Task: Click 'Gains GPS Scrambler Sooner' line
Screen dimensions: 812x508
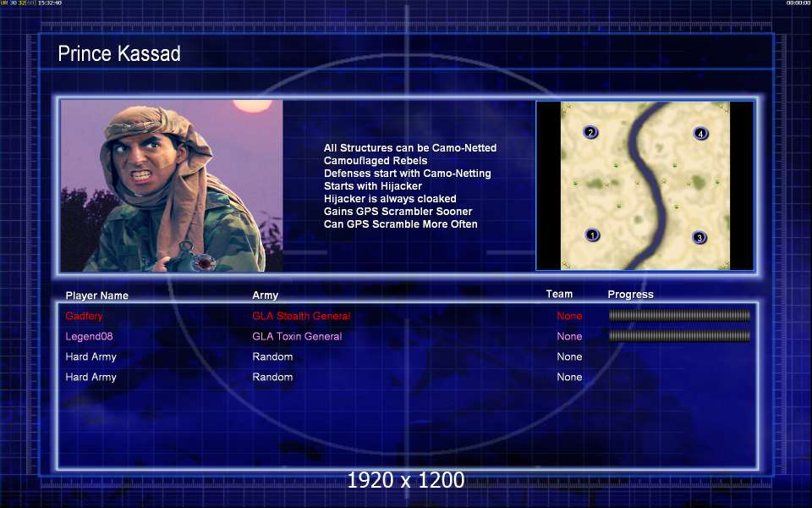Action: pos(398,212)
